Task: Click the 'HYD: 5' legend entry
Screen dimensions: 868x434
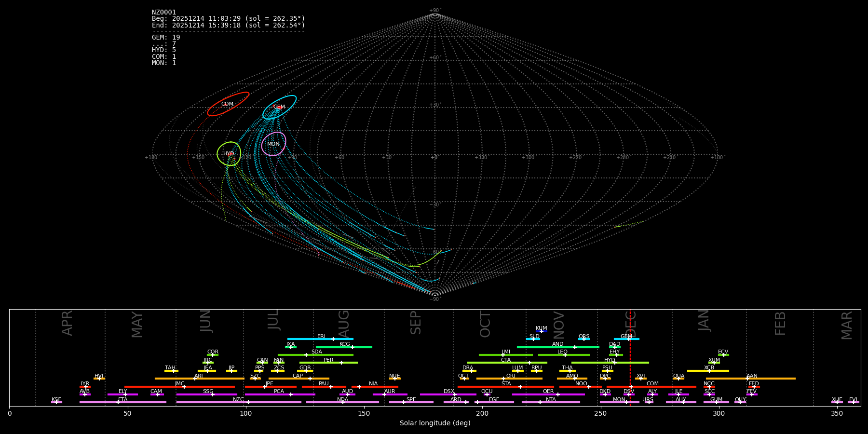Action: pyautogui.click(x=164, y=50)
